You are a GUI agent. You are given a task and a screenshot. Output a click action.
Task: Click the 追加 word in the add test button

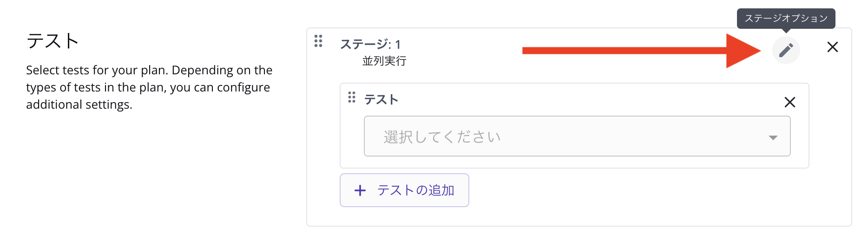click(441, 190)
